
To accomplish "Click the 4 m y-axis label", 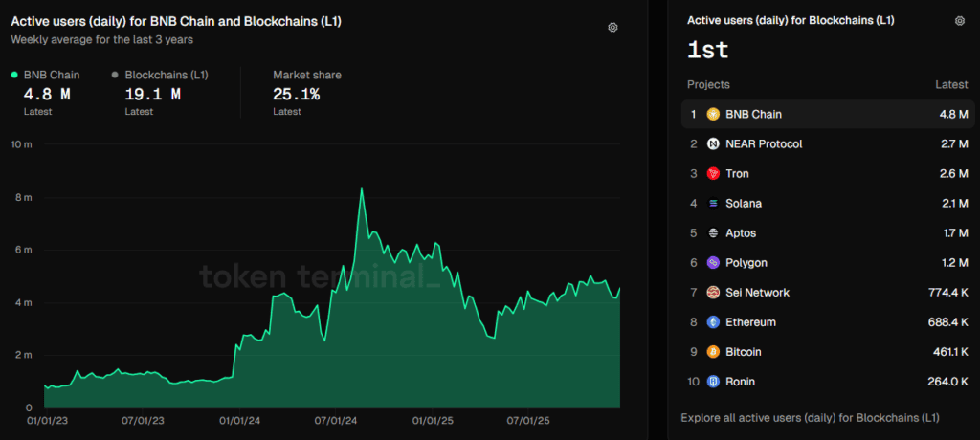I will click(x=23, y=302).
